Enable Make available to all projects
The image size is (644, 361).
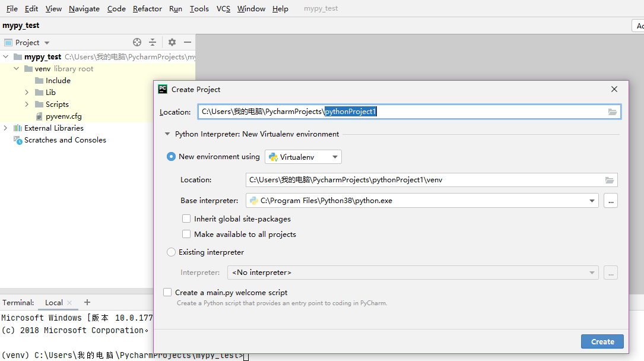(186, 234)
